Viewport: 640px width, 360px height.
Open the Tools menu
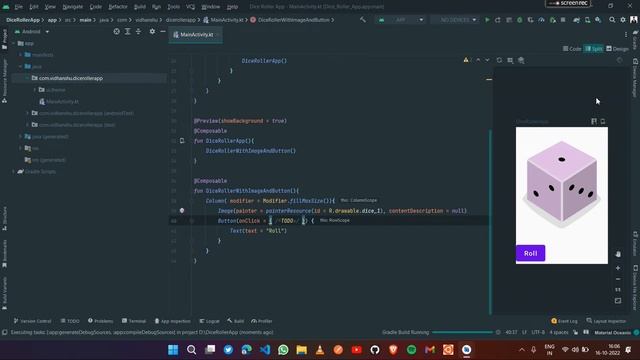point(173,7)
